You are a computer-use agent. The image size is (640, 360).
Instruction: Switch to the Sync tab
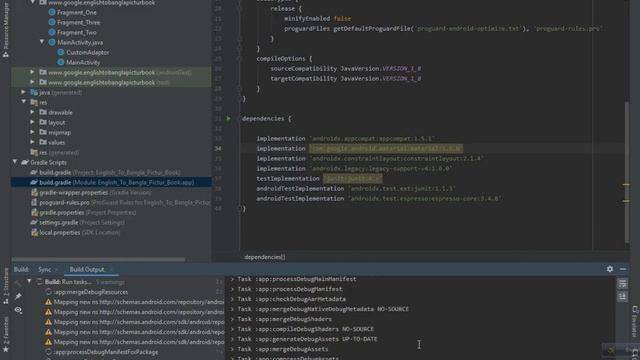pos(44,269)
